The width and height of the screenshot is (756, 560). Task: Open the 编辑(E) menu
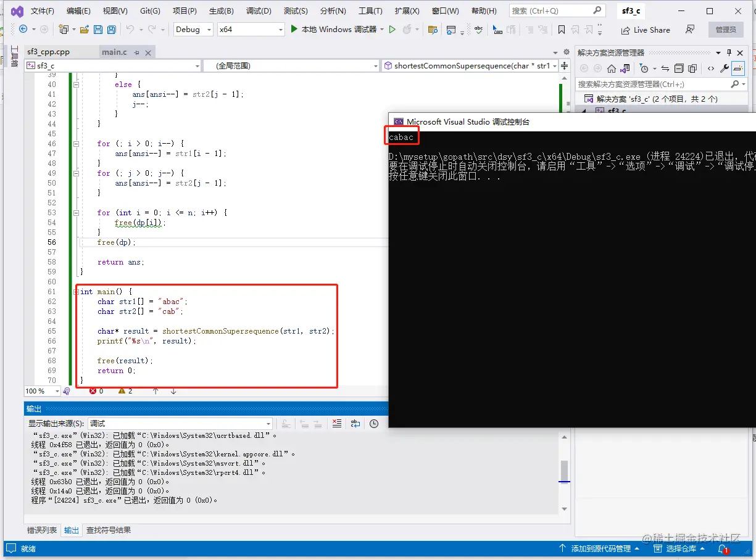pos(78,10)
